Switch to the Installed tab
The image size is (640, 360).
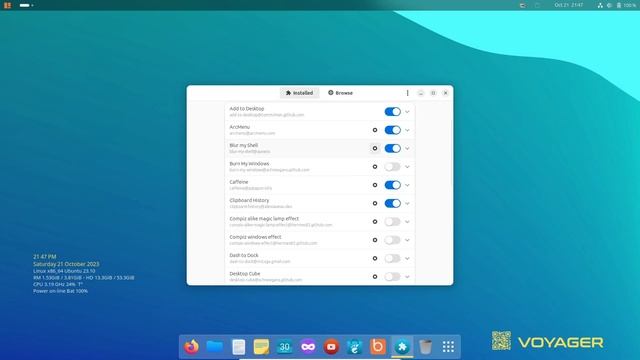click(299, 93)
